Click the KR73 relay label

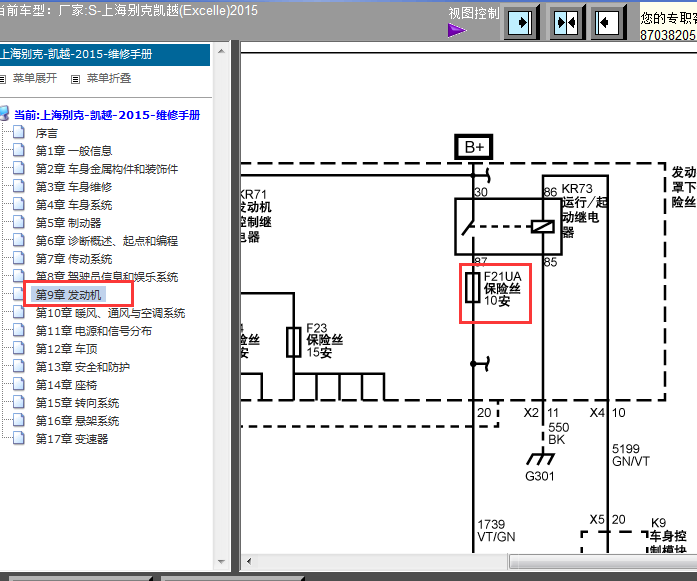(584, 210)
